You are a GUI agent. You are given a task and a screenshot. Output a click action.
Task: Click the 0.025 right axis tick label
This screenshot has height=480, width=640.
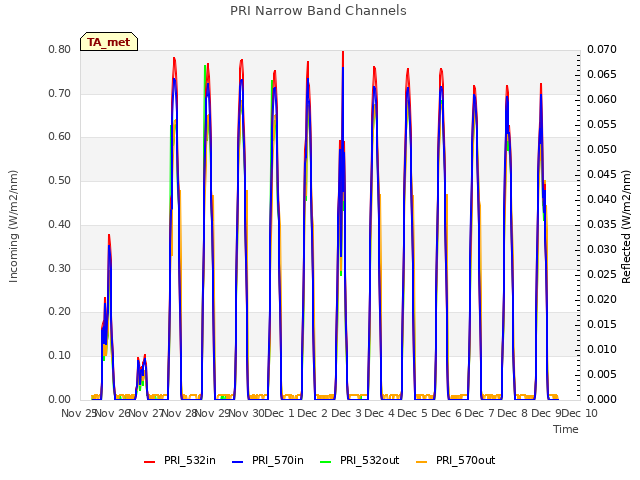click(x=602, y=274)
